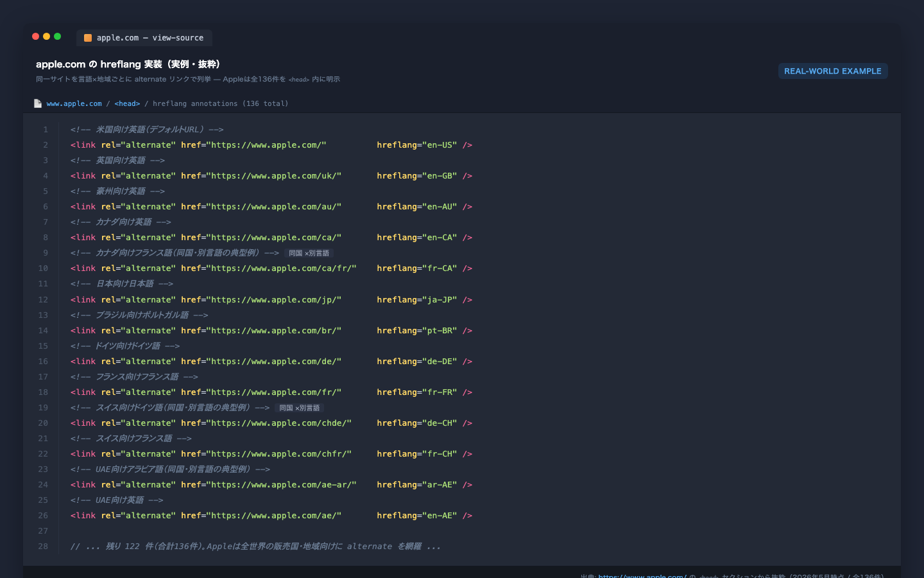
Task: Click the URL "https://www.apple.com/ca/"
Action: 274,238
